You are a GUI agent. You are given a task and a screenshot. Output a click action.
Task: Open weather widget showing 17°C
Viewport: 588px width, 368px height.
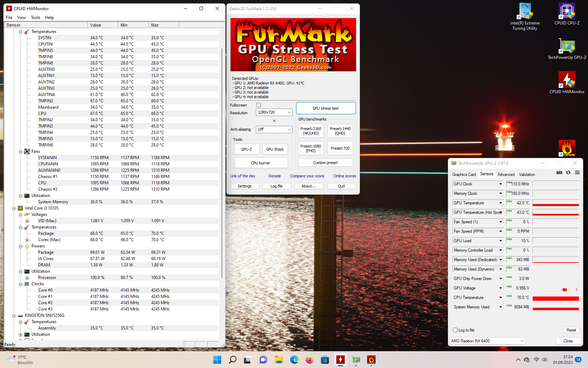click(x=20, y=360)
